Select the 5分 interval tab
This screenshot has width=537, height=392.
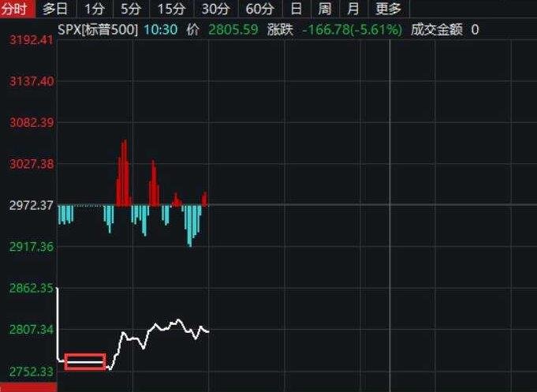pos(130,9)
